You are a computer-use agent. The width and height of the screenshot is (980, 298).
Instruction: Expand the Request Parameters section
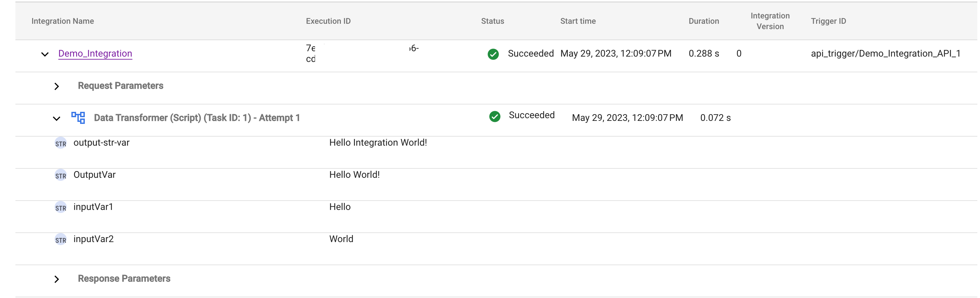click(57, 86)
